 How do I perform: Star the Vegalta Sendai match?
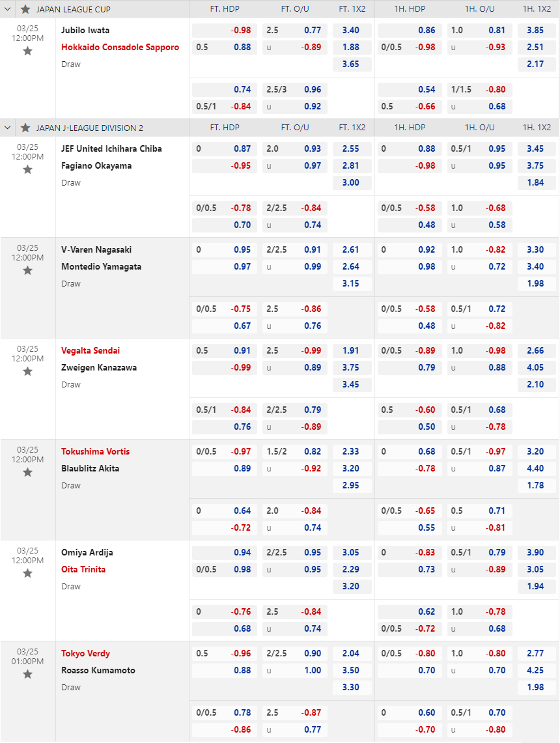27,371
